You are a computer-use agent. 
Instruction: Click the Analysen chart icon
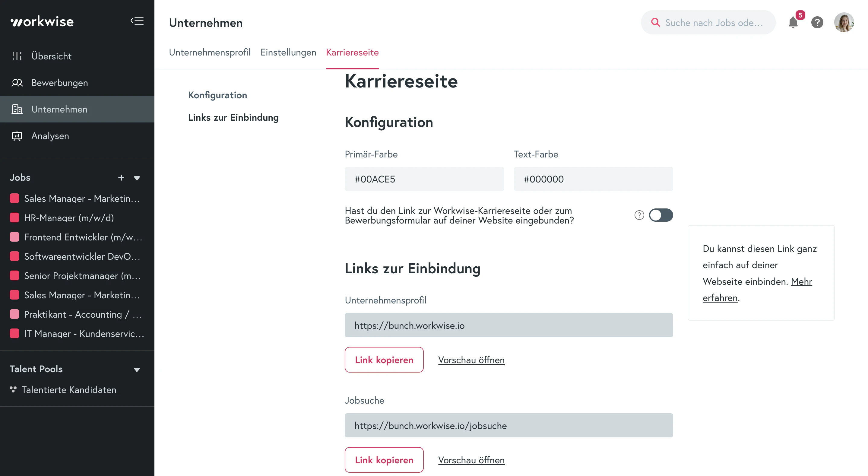17,136
